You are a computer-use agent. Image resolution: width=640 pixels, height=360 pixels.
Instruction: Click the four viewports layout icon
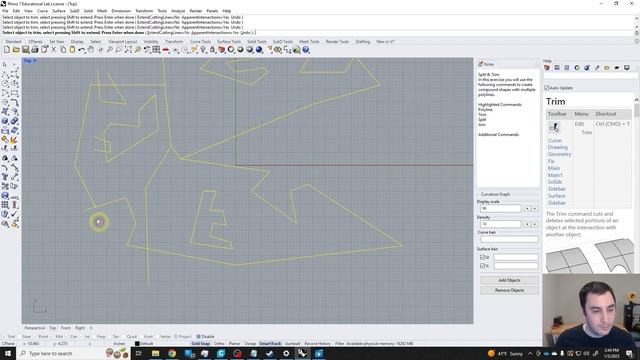(156, 50)
